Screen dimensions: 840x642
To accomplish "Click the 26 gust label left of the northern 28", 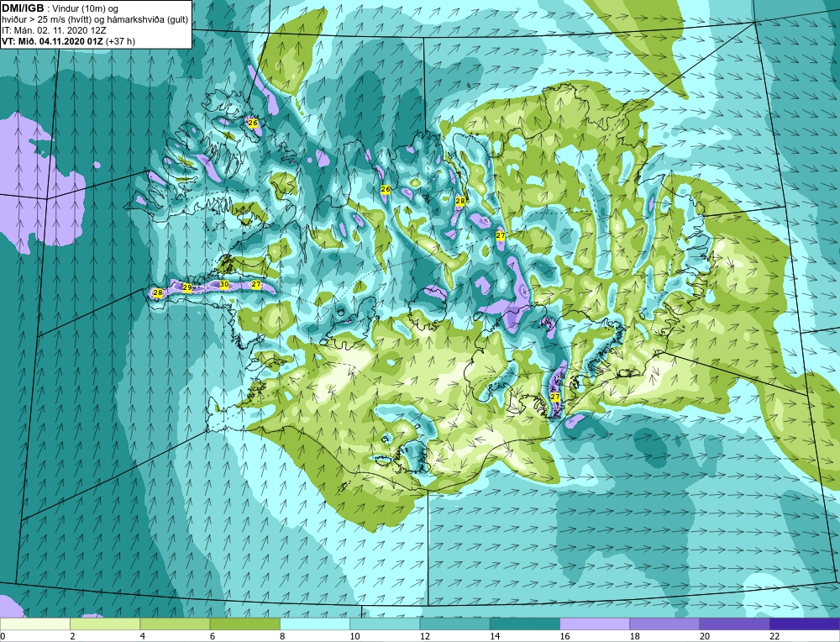I will pos(386,189).
